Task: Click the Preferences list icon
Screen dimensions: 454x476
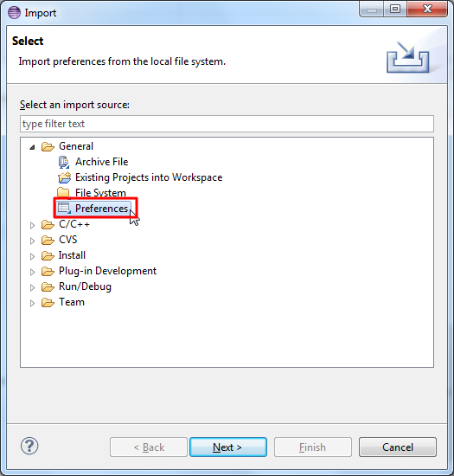Action: click(x=64, y=209)
